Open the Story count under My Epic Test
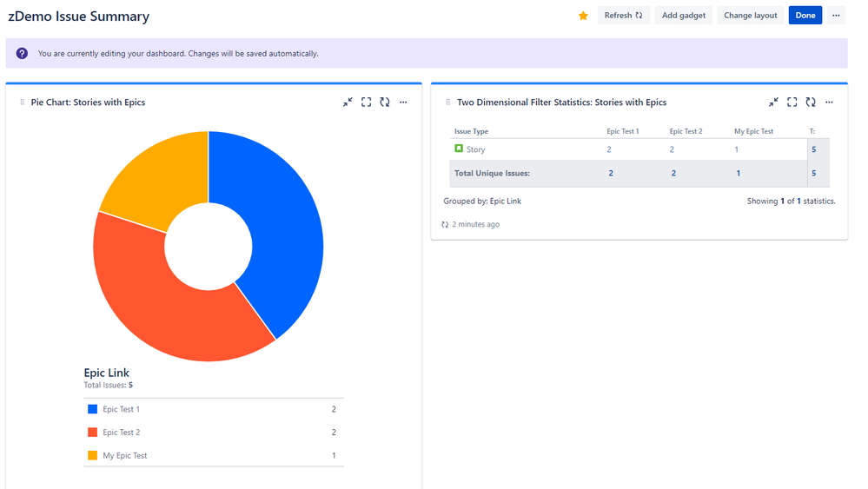The height and width of the screenshot is (489, 868). [x=738, y=149]
